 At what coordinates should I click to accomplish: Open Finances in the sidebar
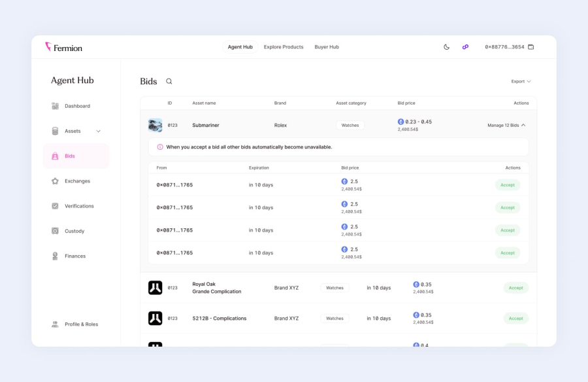tap(74, 256)
